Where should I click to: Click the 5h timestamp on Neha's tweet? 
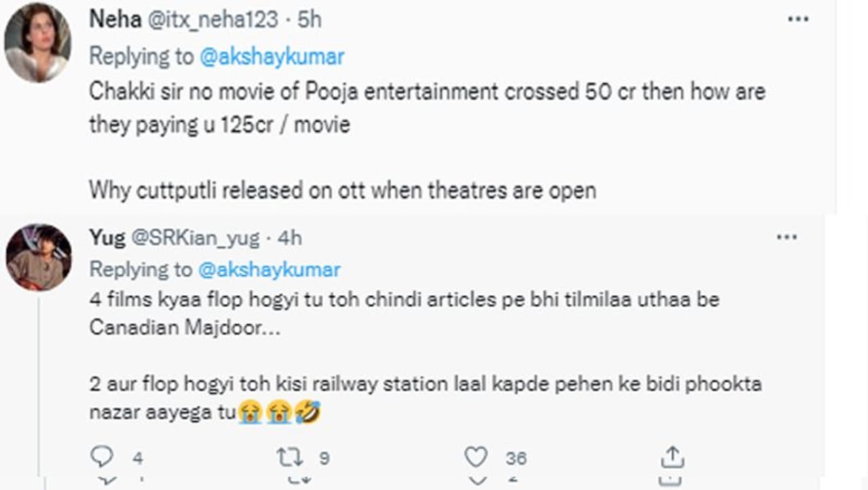click(x=309, y=19)
